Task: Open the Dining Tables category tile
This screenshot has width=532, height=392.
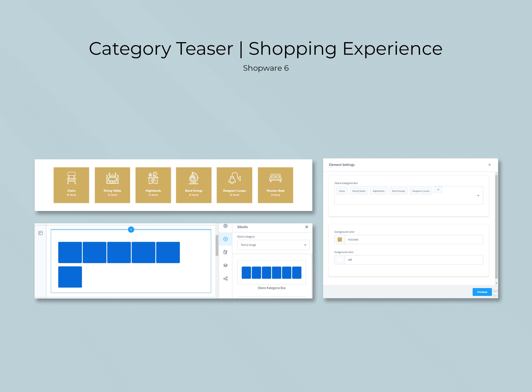Action: pos(112,185)
